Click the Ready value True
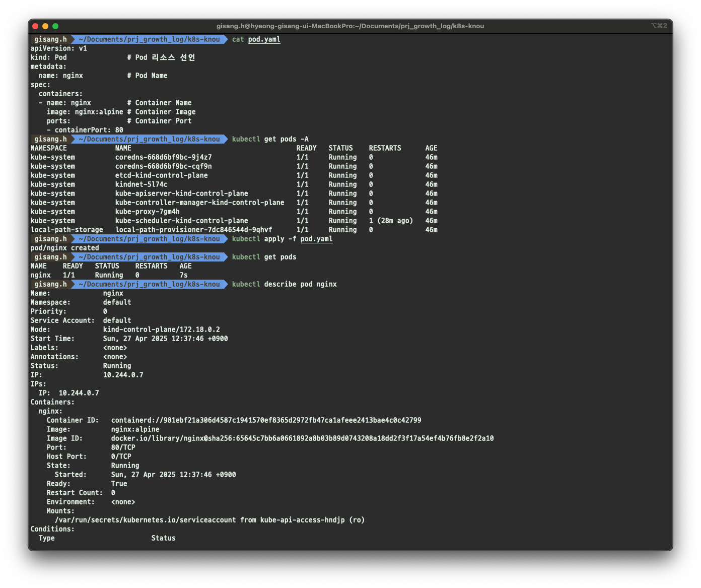The width and height of the screenshot is (701, 588). [119, 484]
